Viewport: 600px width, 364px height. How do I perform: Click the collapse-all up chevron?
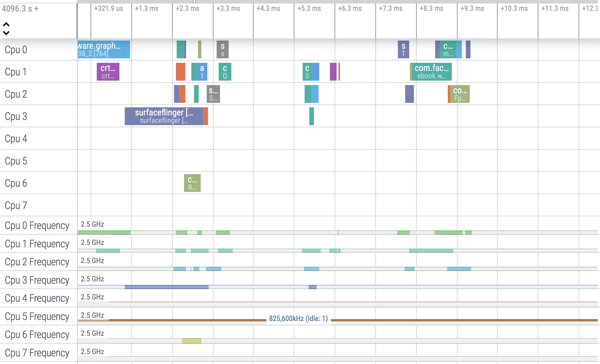click(6, 24)
